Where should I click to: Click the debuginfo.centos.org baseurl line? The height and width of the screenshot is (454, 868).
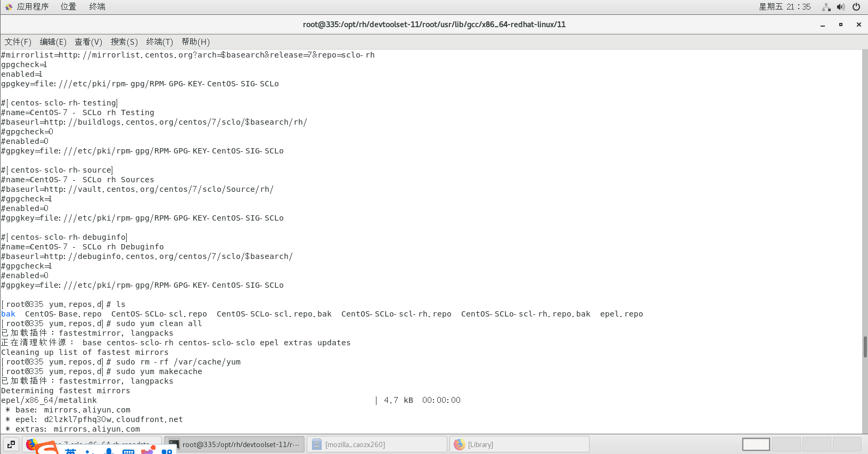(147, 256)
